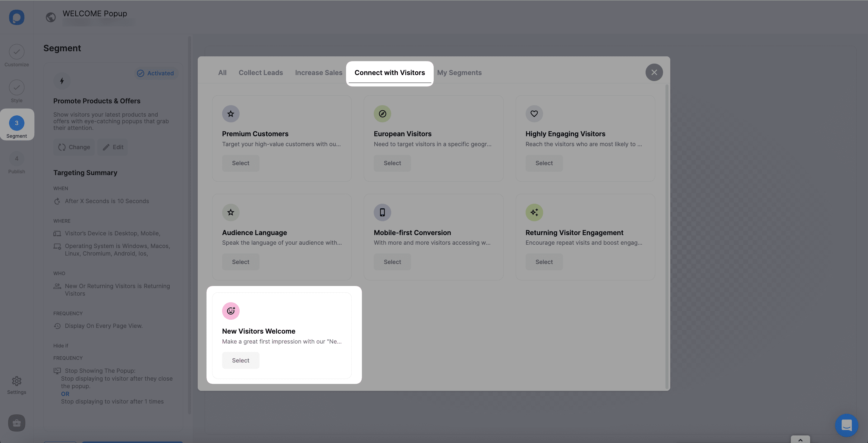The height and width of the screenshot is (443, 868).
Task: Select the Segment step number 3
Action: [17, 123]
